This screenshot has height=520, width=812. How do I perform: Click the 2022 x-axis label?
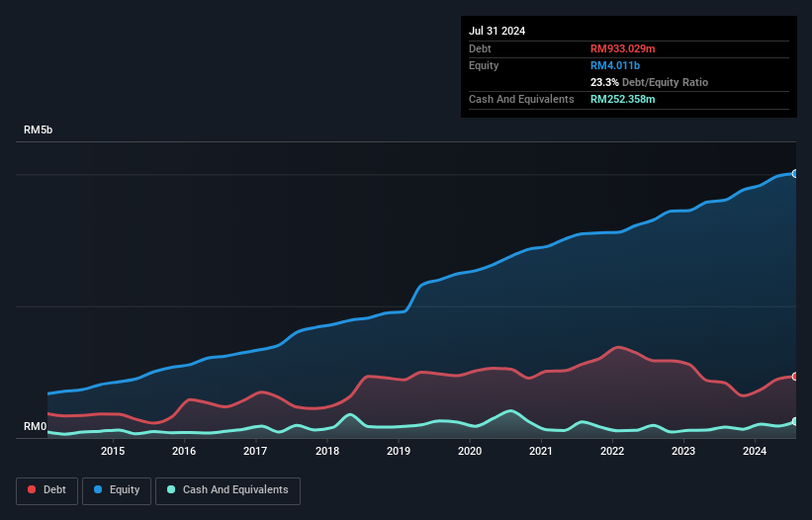[x=612, y=451]
